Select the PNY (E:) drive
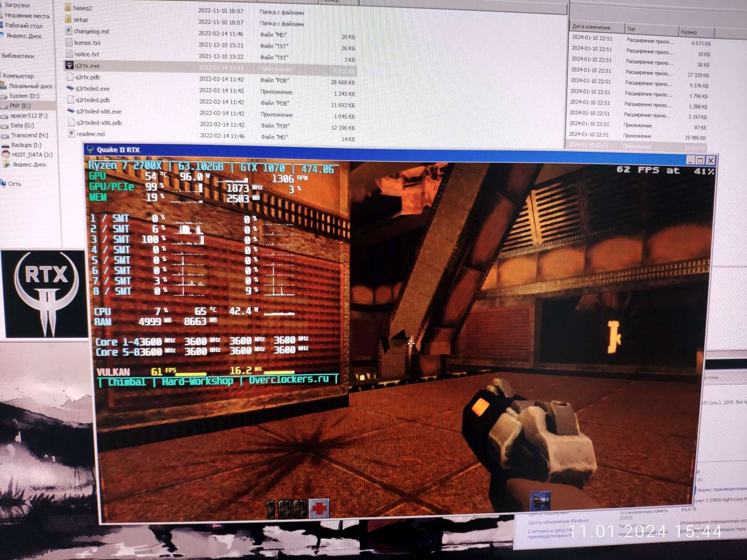The image size is (747, 560). pos(20,105)
